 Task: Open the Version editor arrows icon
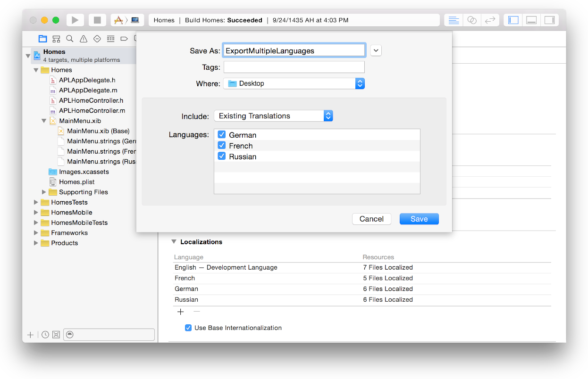coord(490,20)
